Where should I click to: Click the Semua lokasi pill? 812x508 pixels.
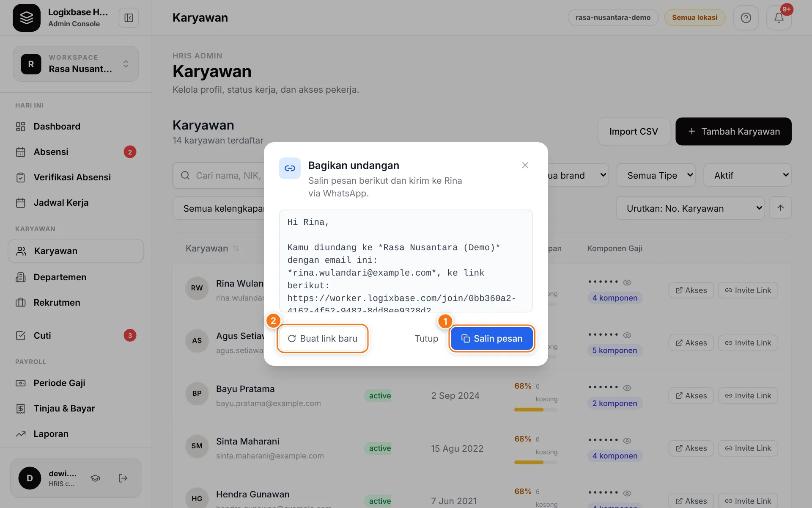(694, 18)
